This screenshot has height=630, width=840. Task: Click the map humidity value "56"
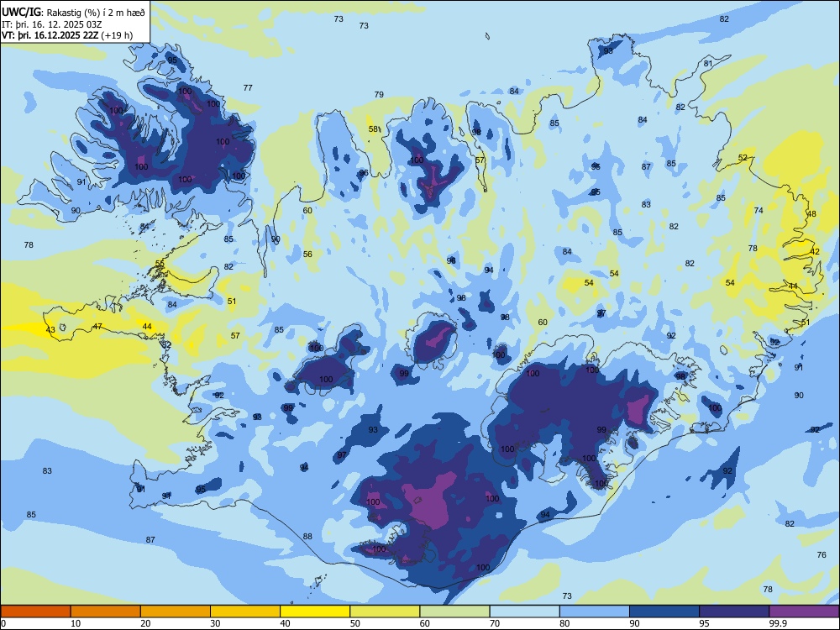tap(307, 254)
